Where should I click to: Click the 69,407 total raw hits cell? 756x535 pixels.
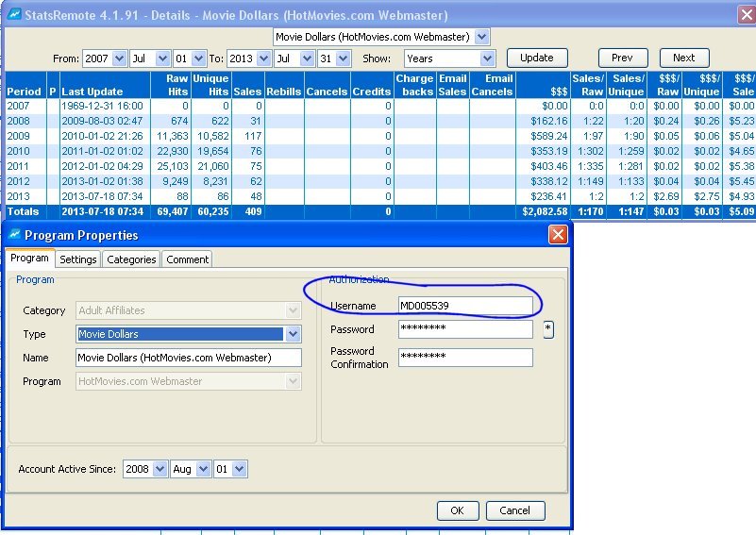tap(173, 211)
